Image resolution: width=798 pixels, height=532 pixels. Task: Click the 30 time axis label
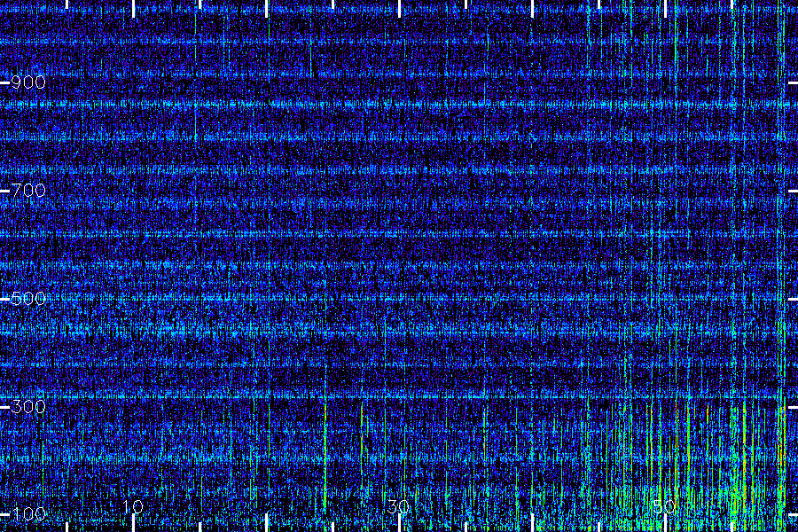[x=398, y=506]
